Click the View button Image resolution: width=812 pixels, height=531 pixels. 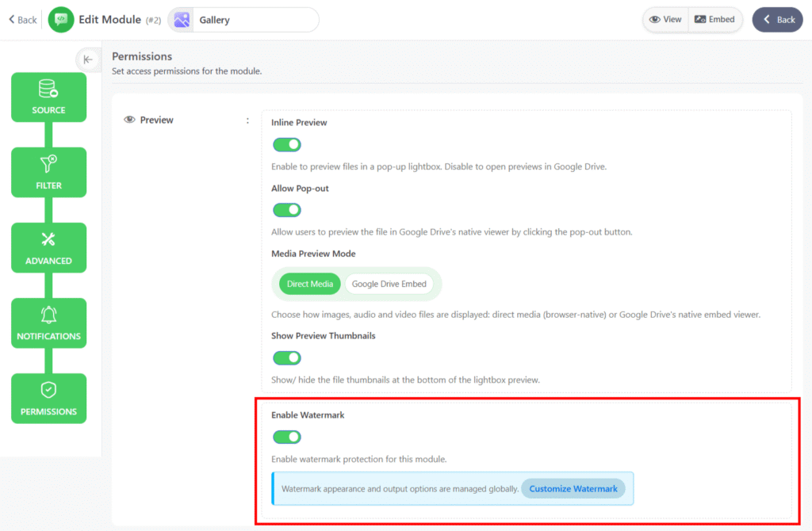(665, 20)
